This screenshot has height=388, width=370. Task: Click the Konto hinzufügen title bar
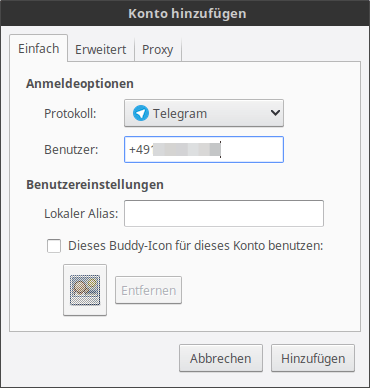(185, 13)
